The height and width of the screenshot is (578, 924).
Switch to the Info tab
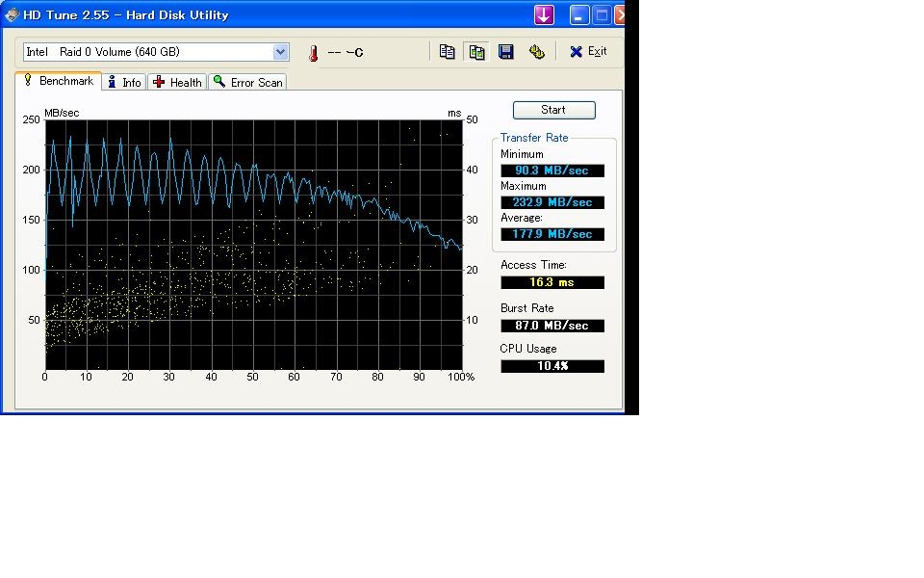click(124, 83)
